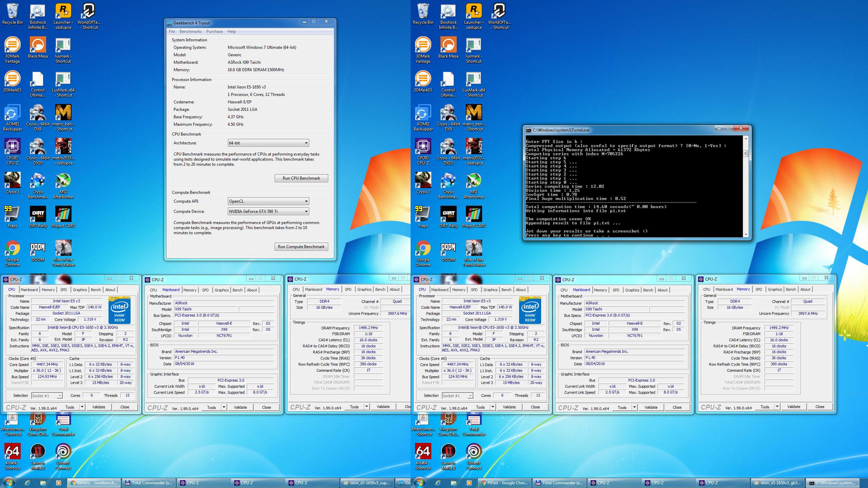
Task: Open the Crysis 3 icon on left desktop
Action: (12, 183)
